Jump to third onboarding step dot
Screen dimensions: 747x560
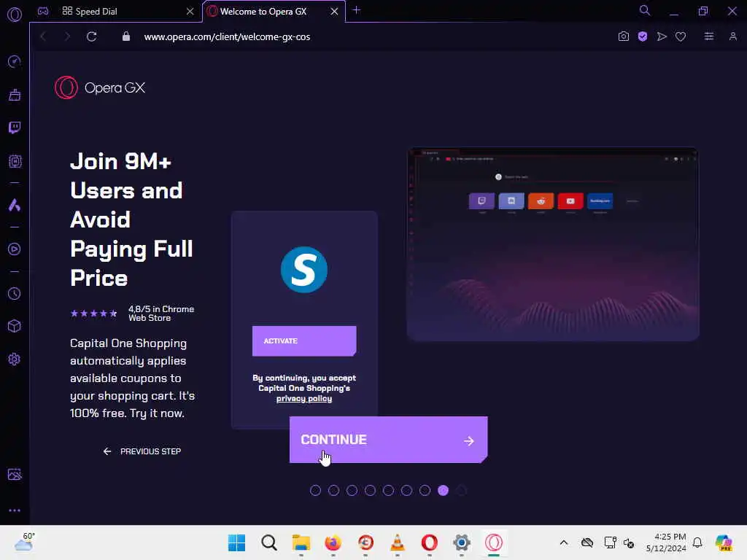tap(352, 491)
